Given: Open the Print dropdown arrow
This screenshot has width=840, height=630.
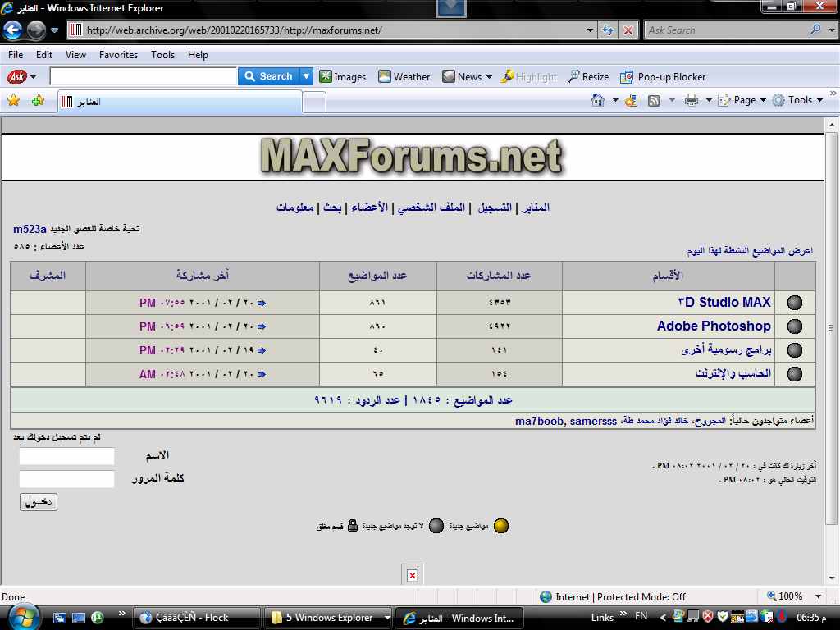Looking at the screenshot, I should click(x=709, y=100).
